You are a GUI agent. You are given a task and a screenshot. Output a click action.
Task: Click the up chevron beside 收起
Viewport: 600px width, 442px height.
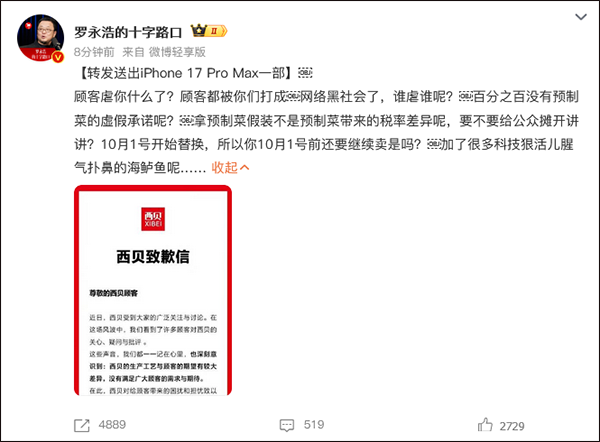pos(244,168)
